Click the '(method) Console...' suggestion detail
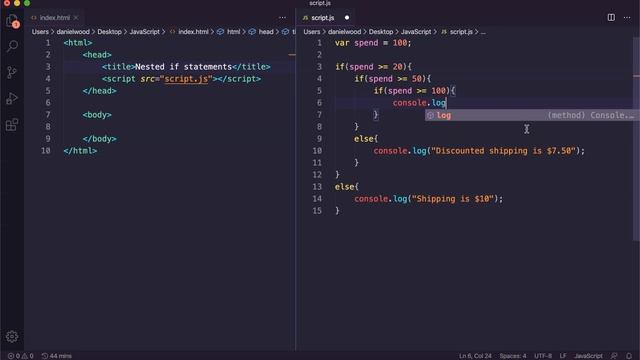Viewport: 640px width, 360px height. [x=591, y=115]
